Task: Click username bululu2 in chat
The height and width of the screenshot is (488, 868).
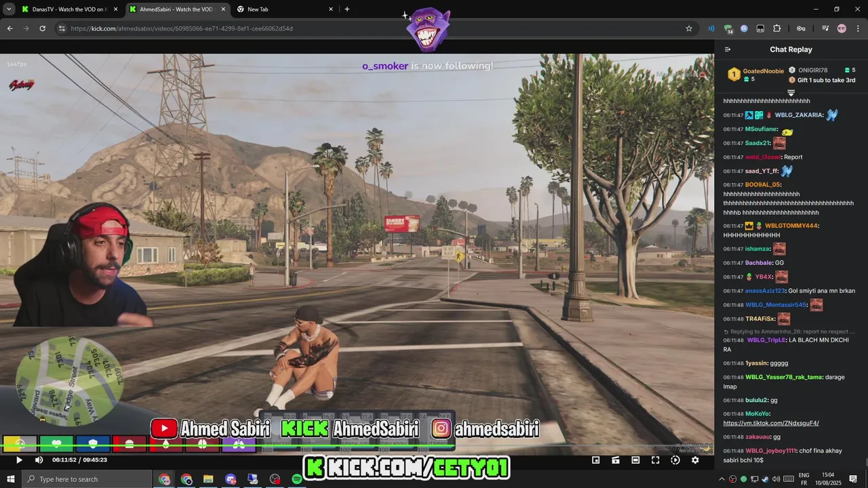Action: click(x=757, y=401)
